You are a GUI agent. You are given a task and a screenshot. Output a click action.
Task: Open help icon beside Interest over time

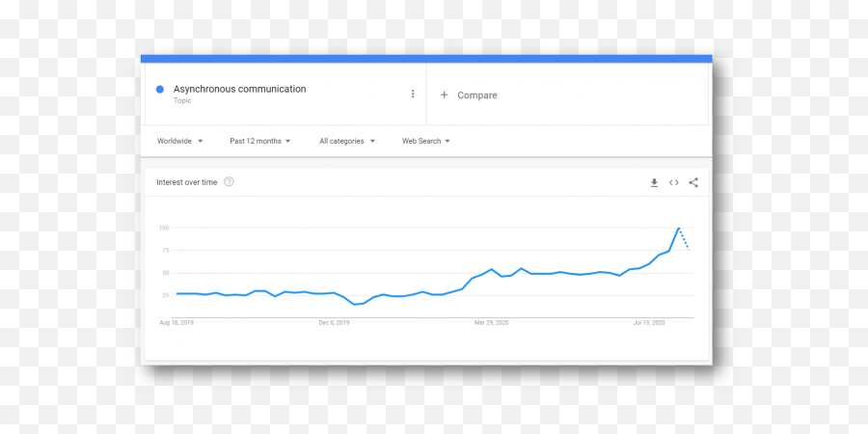[x=229, y=181]
